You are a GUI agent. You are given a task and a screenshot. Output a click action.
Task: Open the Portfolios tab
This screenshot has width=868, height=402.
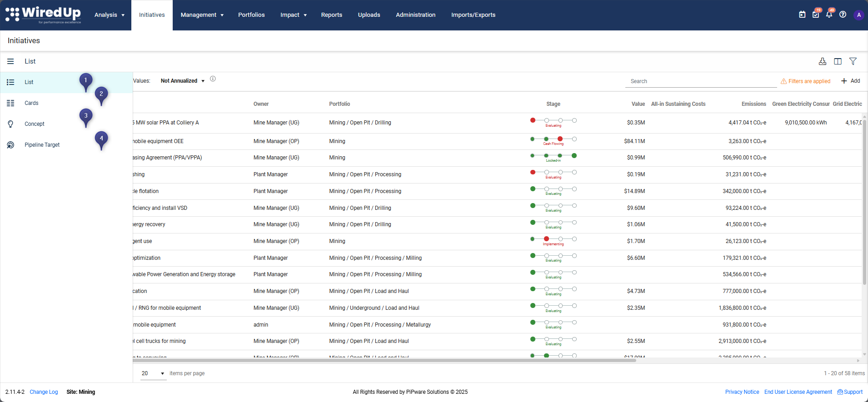[251, 15]
